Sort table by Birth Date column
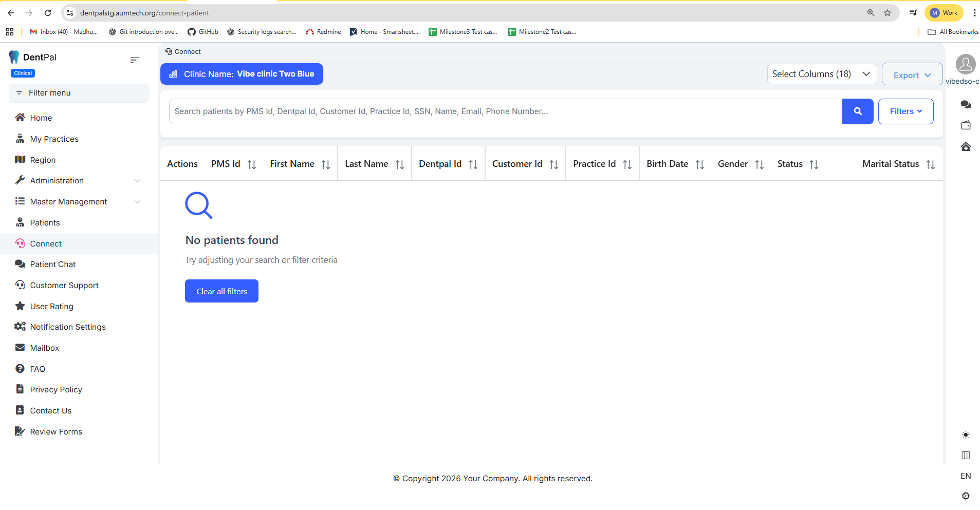The width and height of the screenshot is (980, 510). [699, 164]
